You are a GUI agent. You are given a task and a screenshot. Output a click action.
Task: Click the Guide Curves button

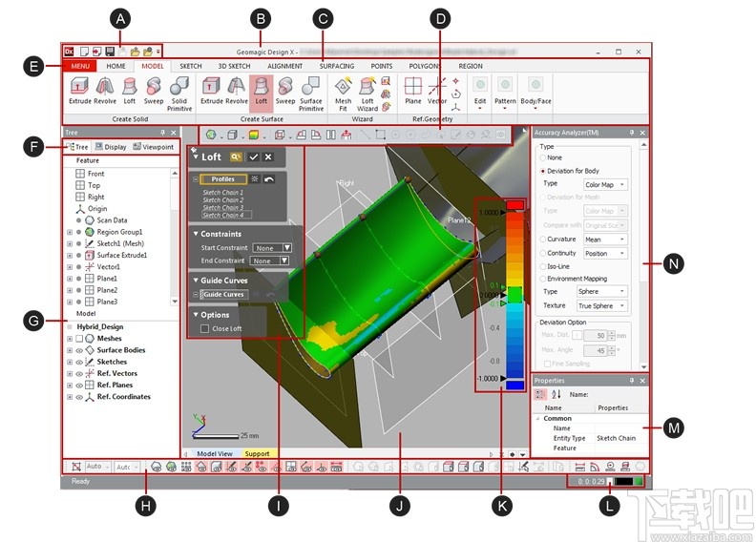click(x=223, y=294)
